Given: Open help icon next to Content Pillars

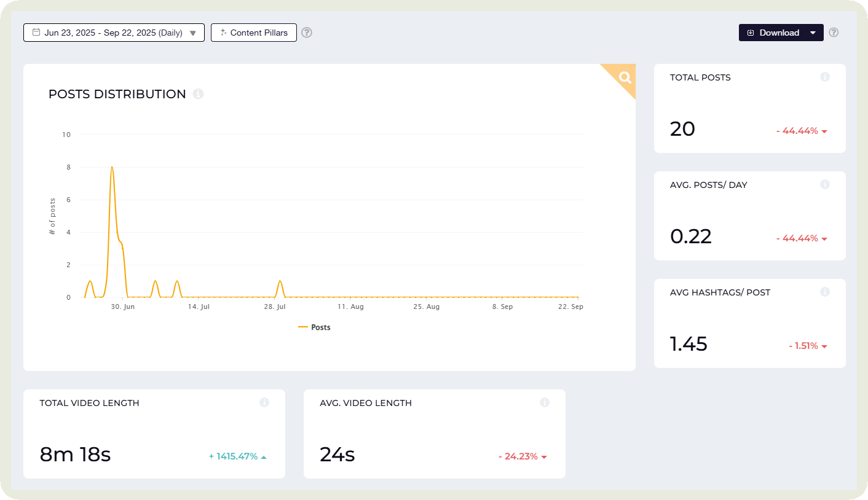Looking at the screenshot, I should click(x=307, y=33).
